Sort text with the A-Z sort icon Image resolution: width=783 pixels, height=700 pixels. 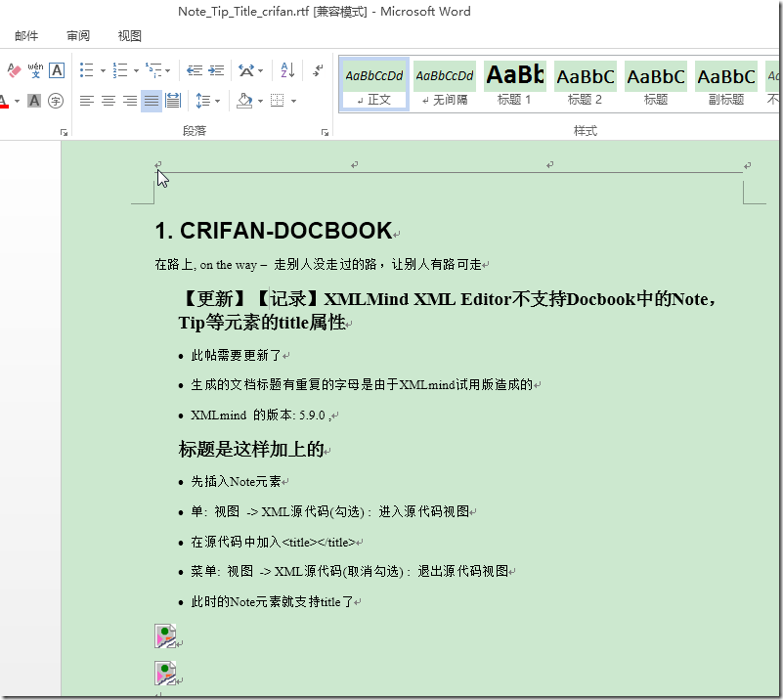tap(287, 70)
